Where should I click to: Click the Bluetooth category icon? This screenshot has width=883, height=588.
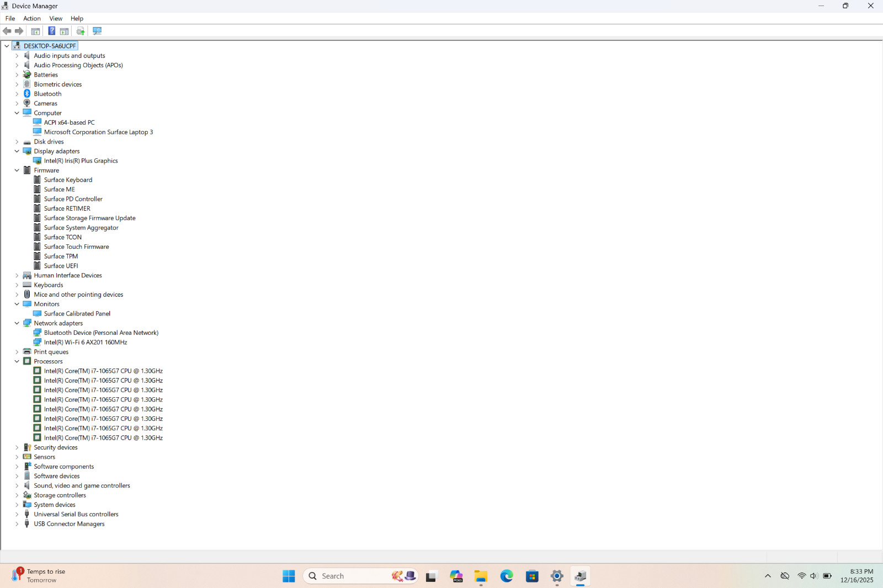(27, 94)
